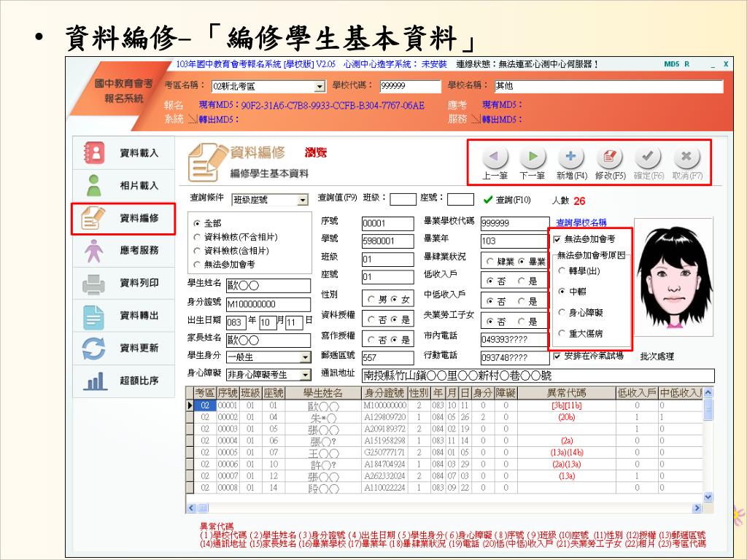The width and height of the screenshot is (747, 560).
Task: Open 相片載入 in the sidebar
Action: tap(123, 185)
